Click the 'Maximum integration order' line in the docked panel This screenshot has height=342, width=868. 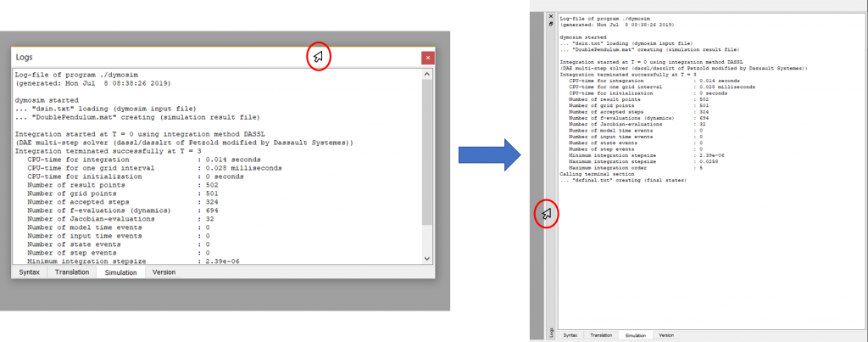pyautogui.click(x=636, y=167)
